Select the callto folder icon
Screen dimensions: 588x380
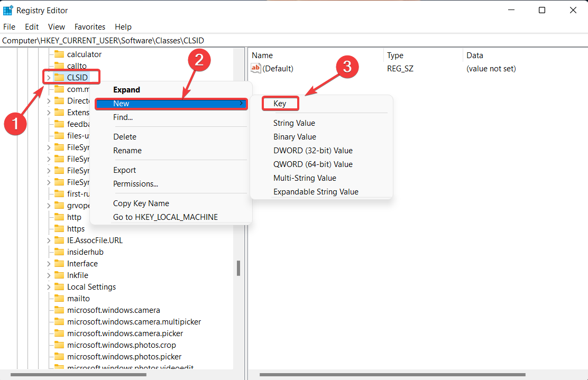point(59,66)
